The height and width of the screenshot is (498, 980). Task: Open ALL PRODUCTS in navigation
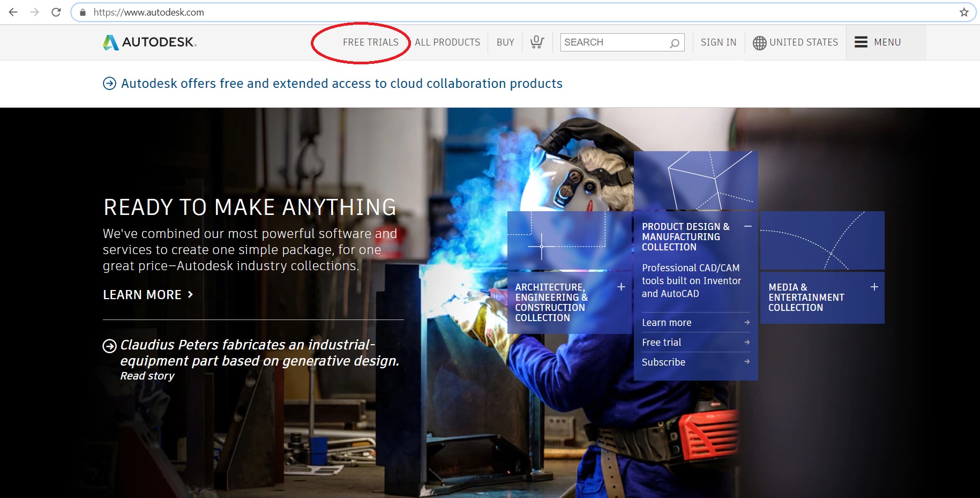[447, 42]
